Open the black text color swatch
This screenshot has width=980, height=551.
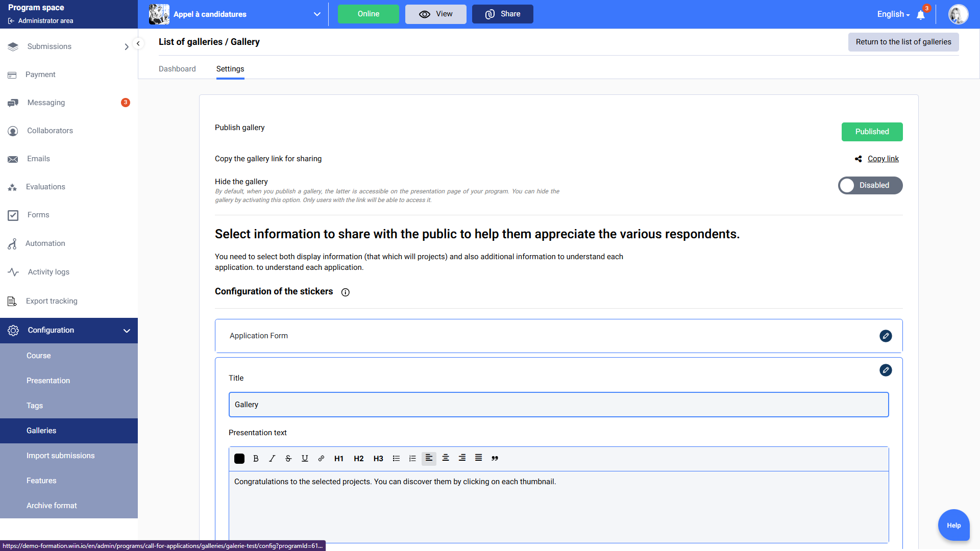pyautogui.click(x=239, y=458)
